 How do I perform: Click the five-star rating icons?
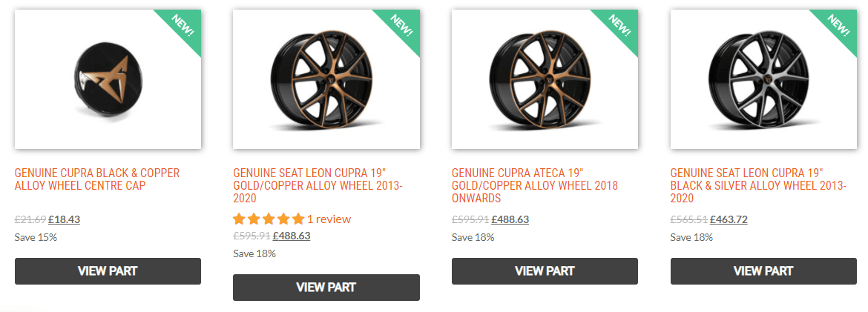(268, 219)
